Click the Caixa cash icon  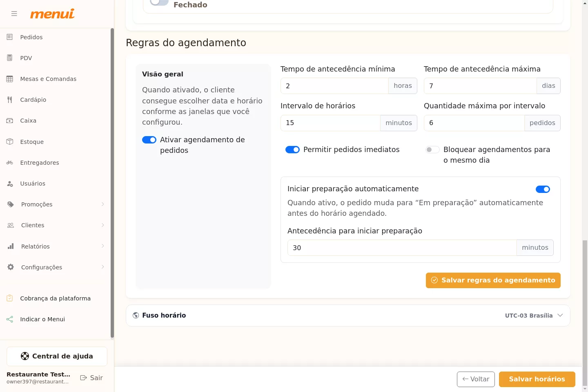point(10,121)
